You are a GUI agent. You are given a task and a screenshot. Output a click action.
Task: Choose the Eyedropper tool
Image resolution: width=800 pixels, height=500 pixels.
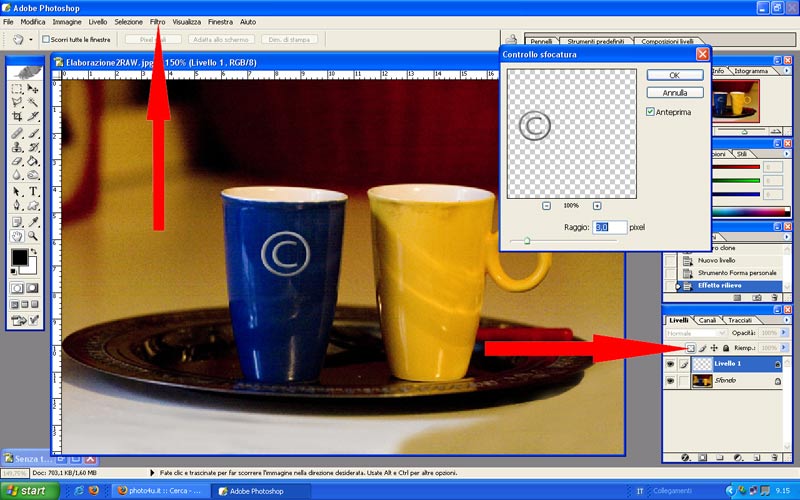click(x=33, y=221)
